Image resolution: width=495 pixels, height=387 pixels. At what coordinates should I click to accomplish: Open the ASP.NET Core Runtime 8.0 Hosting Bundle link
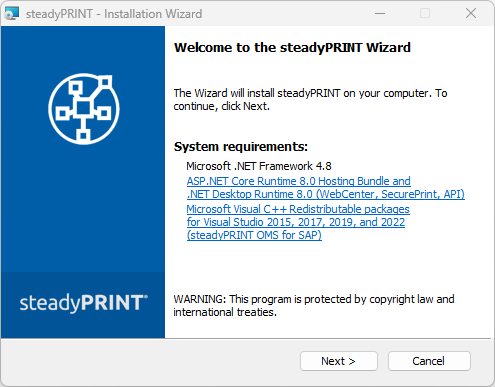(x=326, y=188)
